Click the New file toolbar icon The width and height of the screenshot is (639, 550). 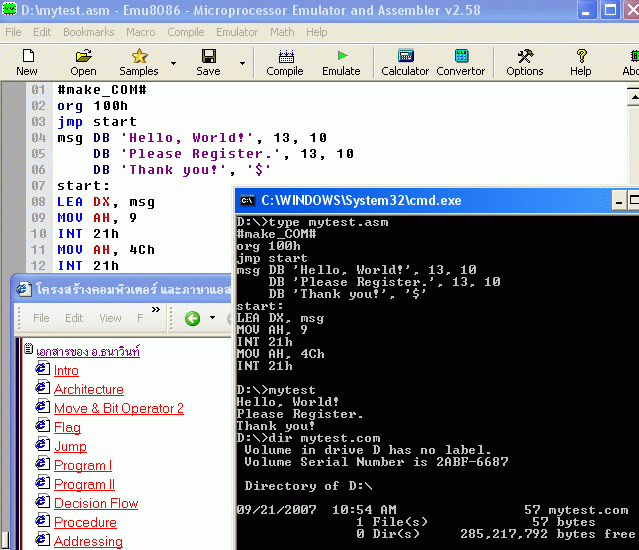(x=27, y=62)
